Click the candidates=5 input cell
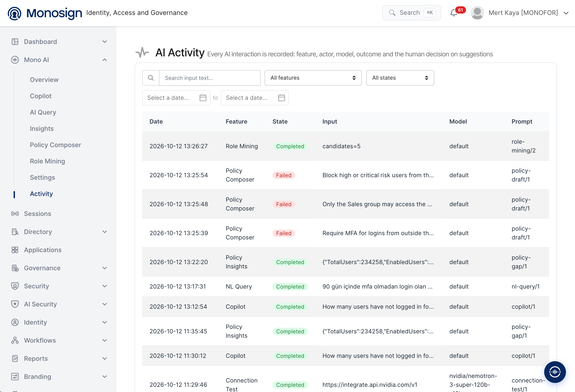The height and width of the screenshot is (392, 575). 341,146
